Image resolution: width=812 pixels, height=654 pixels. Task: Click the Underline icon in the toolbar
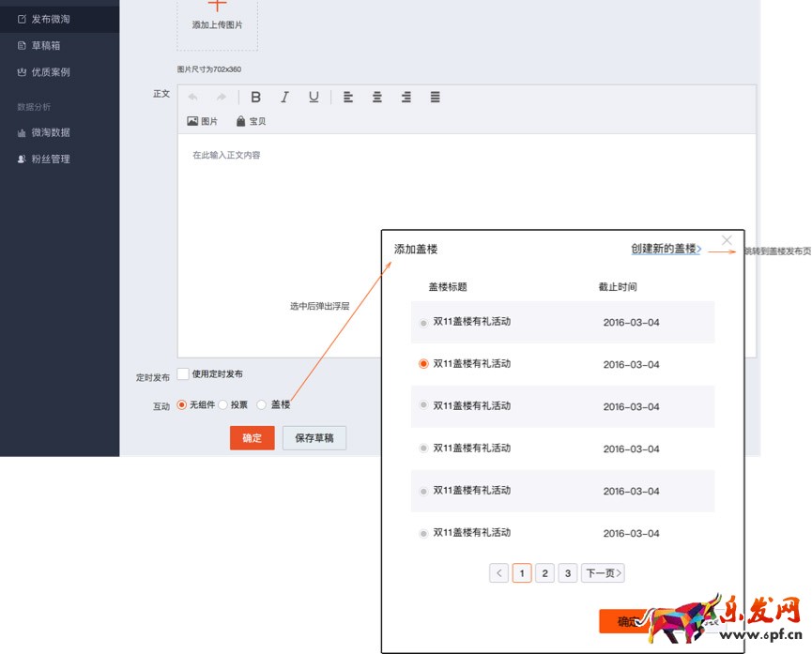point(313,97)
